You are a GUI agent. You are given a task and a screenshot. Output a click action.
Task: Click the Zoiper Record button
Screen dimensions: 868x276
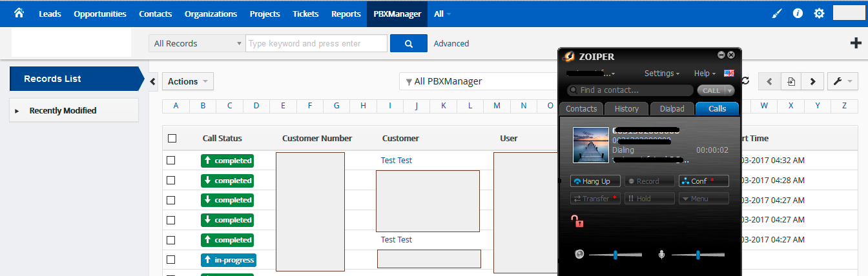[650, 181]
